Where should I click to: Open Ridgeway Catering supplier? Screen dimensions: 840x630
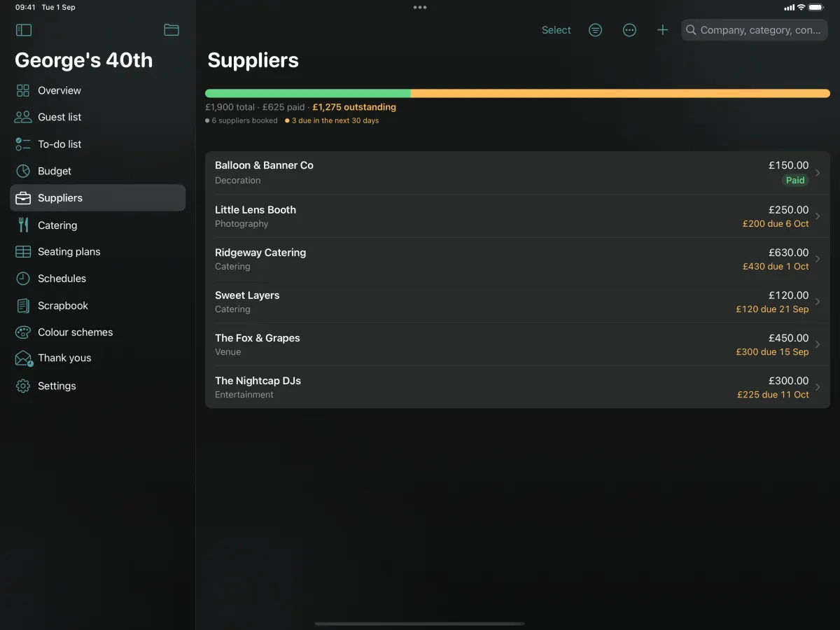517,259
